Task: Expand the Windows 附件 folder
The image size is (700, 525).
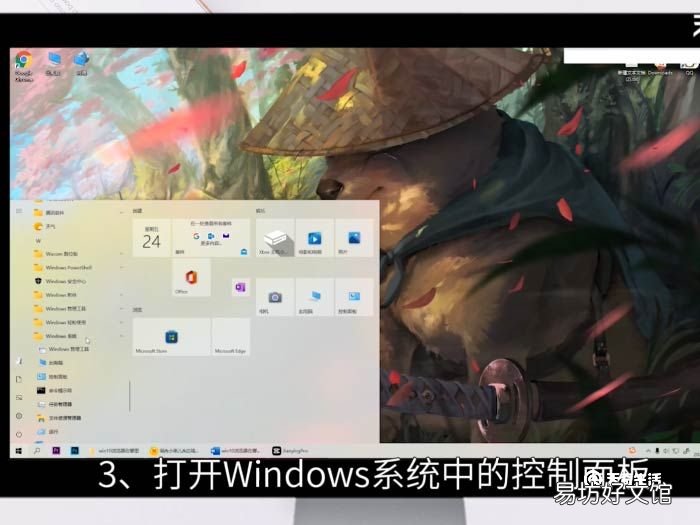Action: click(x=77, y=295)
